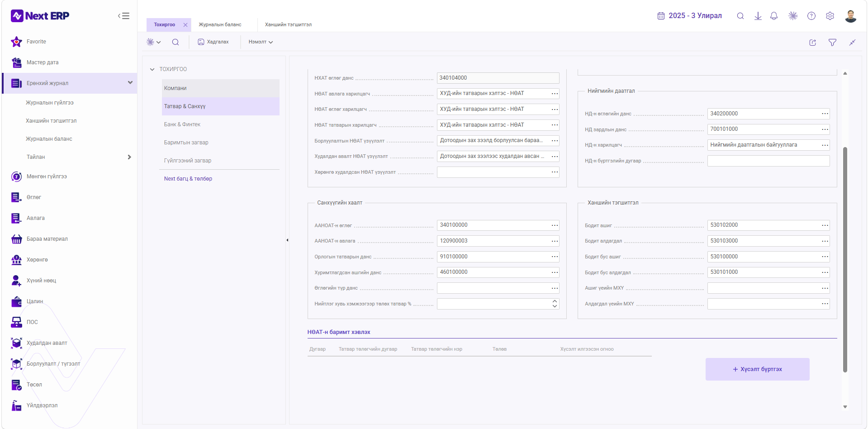Screen dimensions: 868x429
Task: Expand the Тайлан submenu arrow
Action: (129, 157)
